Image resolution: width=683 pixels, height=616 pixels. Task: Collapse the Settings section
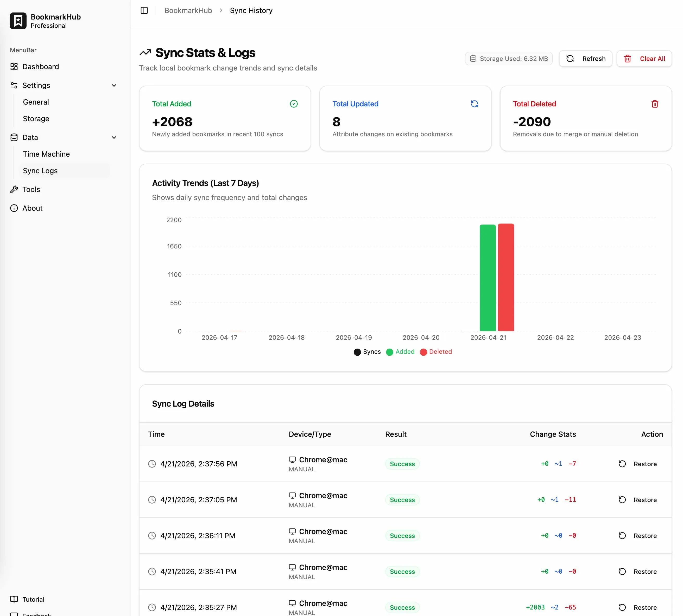[x=114, y=85]
